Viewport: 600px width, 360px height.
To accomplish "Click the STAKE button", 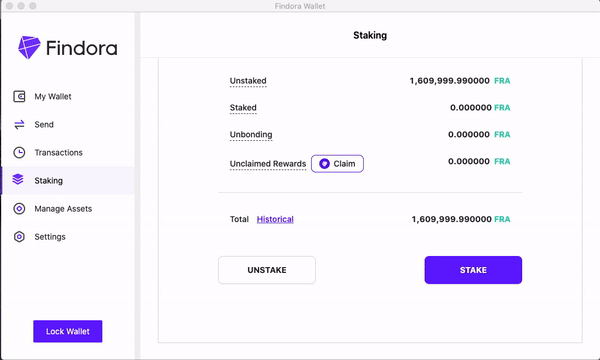I will (x=473, y=270).
